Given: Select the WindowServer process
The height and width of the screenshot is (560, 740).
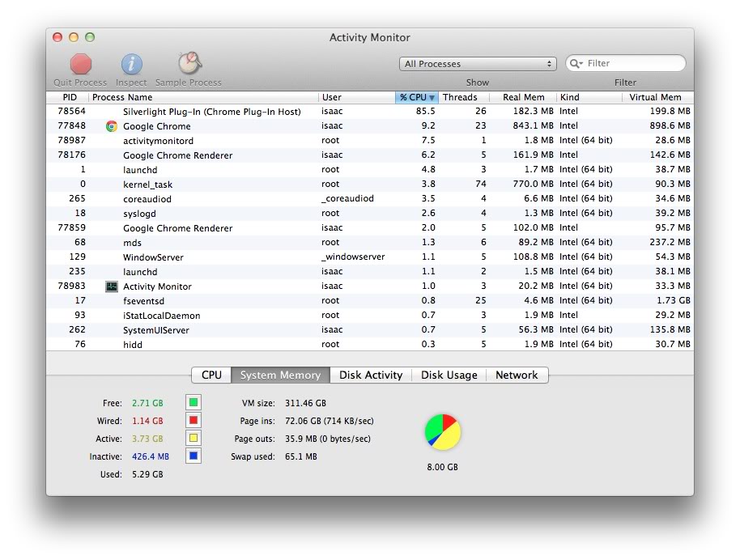Looking at the screenshot, I should click(370, 257).
